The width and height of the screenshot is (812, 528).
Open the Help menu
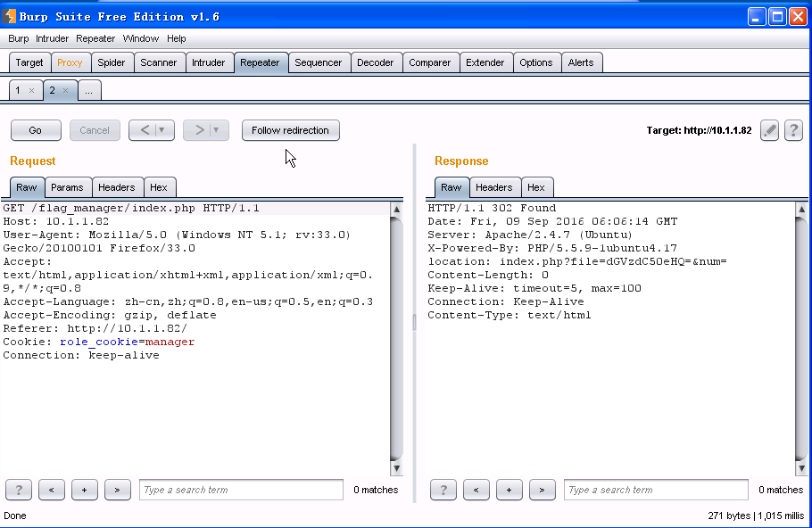point(176,39)
